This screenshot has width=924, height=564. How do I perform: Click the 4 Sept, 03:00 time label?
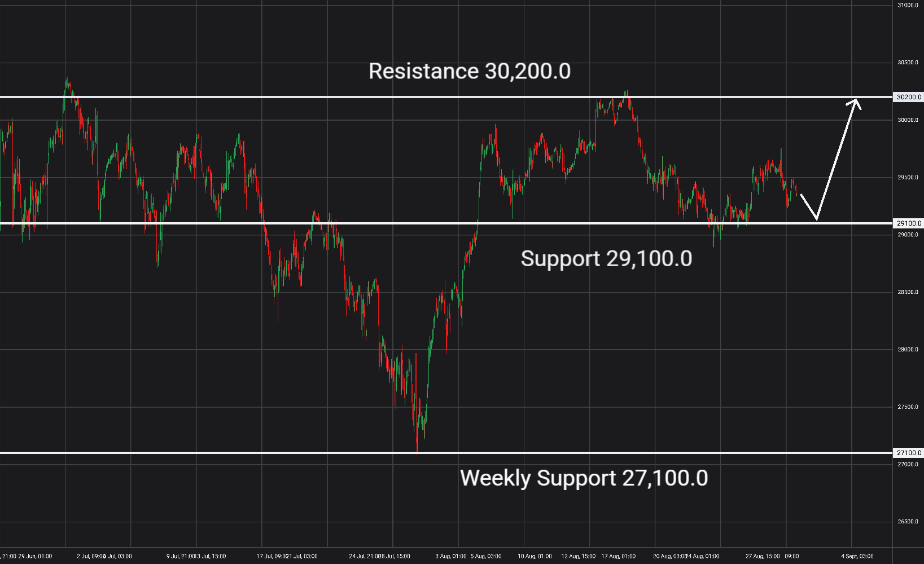point(857,556)
